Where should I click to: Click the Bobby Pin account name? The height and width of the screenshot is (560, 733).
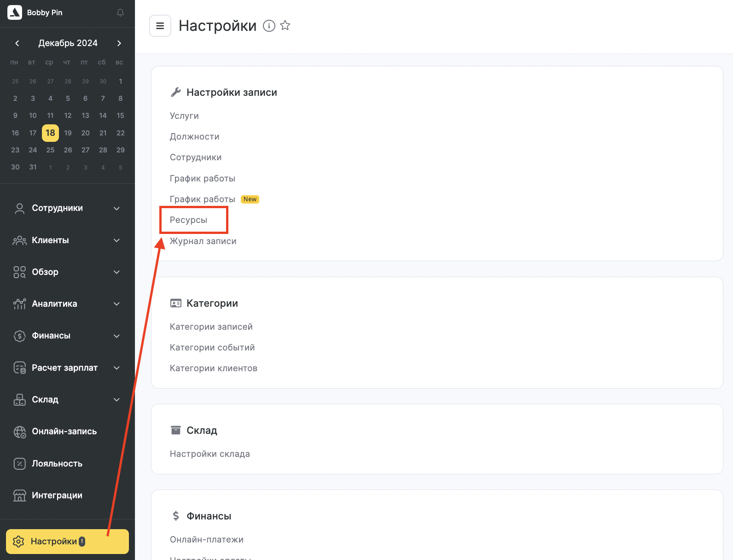tap(45, 12)
